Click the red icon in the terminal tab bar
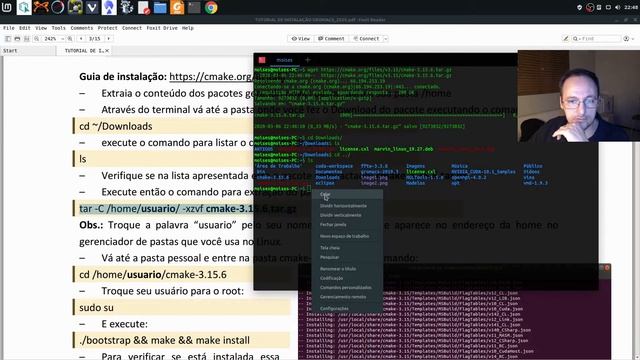Image resolution: width=640 pixels, height=360 pixels. (262, 60)
